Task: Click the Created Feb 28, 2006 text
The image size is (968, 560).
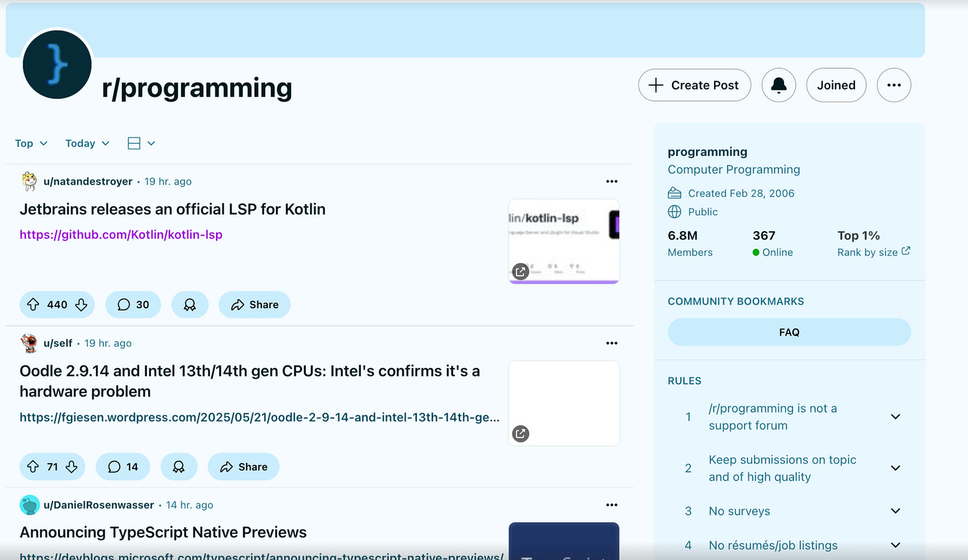Action: pyautogui.click(x=741, y=193)
